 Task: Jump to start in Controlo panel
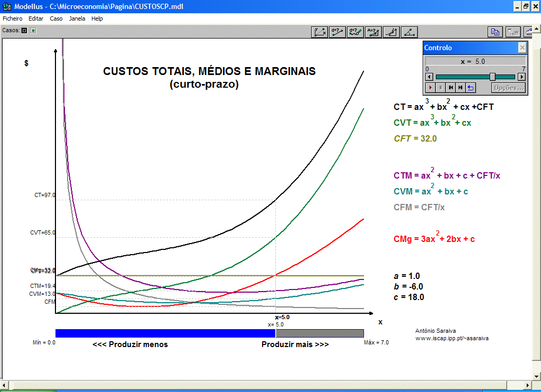[x=451, y=88]
